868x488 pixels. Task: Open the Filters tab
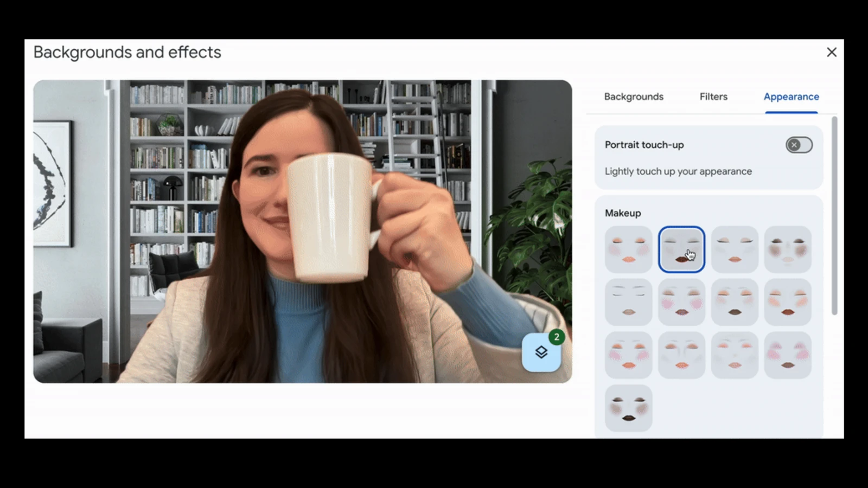[713, 97]
